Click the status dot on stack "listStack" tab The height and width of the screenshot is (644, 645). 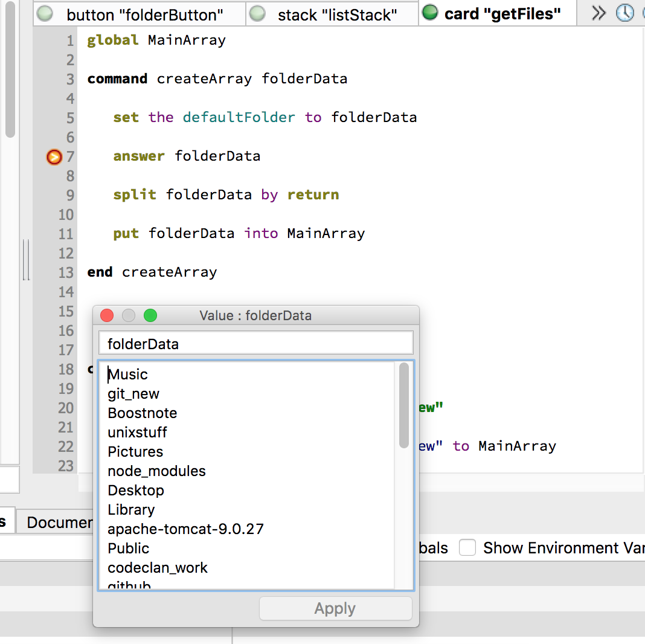pyautogui.click(x=257, y=14)
